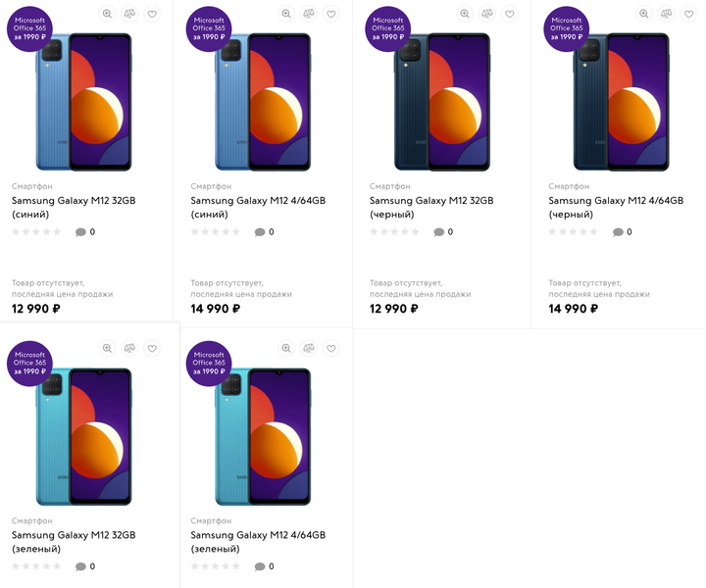Open quick view for black Galaxy M12 4/64GB
Viewport: 706px width, 588px height.
[643, 14]
